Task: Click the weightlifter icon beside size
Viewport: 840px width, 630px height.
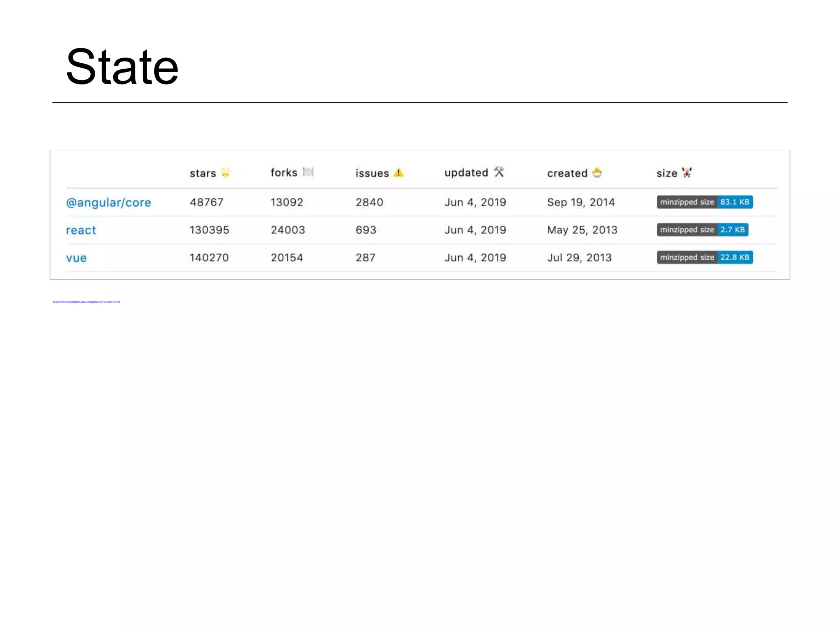Action: coord(687,173)
